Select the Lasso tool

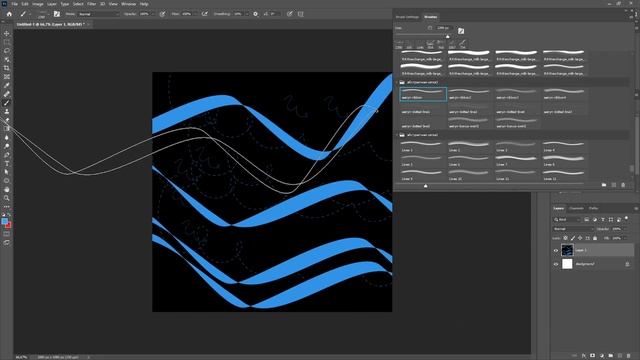tap(7, 51)
